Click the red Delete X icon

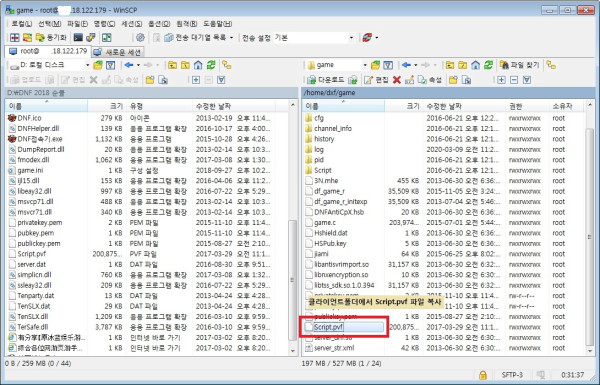[397, 80]
